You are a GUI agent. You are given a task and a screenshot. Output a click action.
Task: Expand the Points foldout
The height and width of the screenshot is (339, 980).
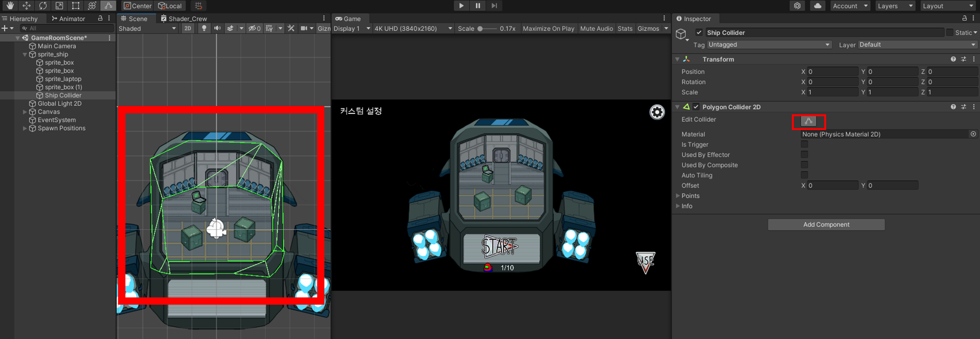[678, 196]
